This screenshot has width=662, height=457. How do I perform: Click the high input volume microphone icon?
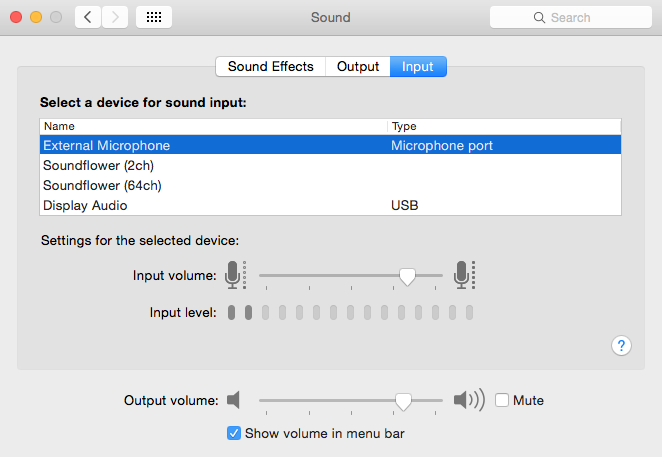[462, 274]
